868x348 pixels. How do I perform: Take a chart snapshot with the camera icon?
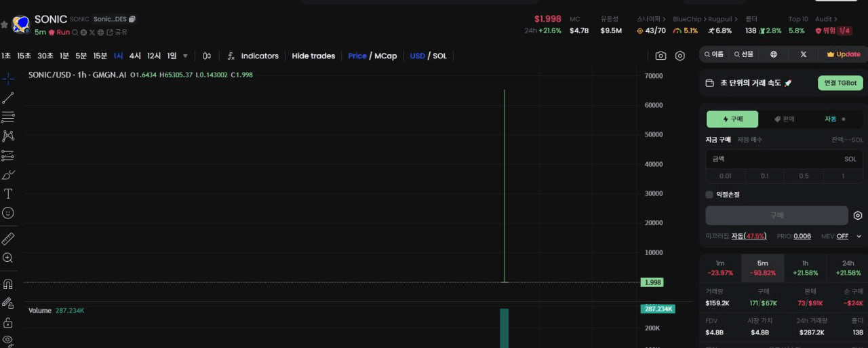pyautogui.click(x=660, y=56)
